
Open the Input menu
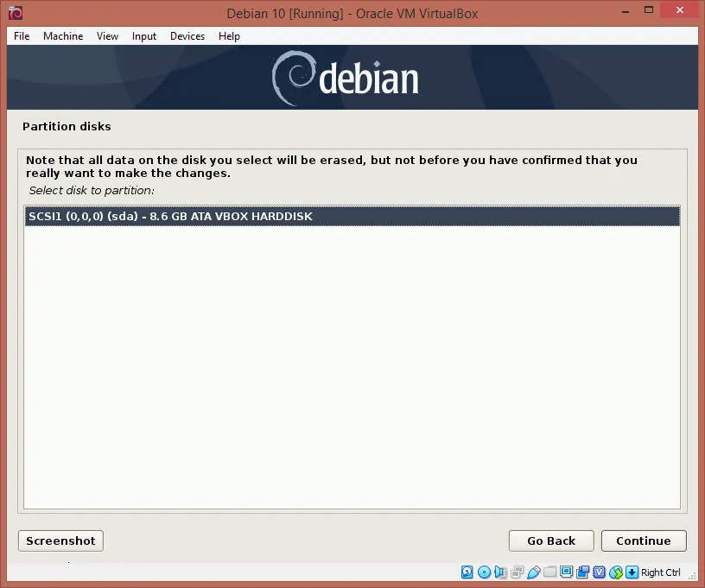pyautogui.click(x=144, y=36)
